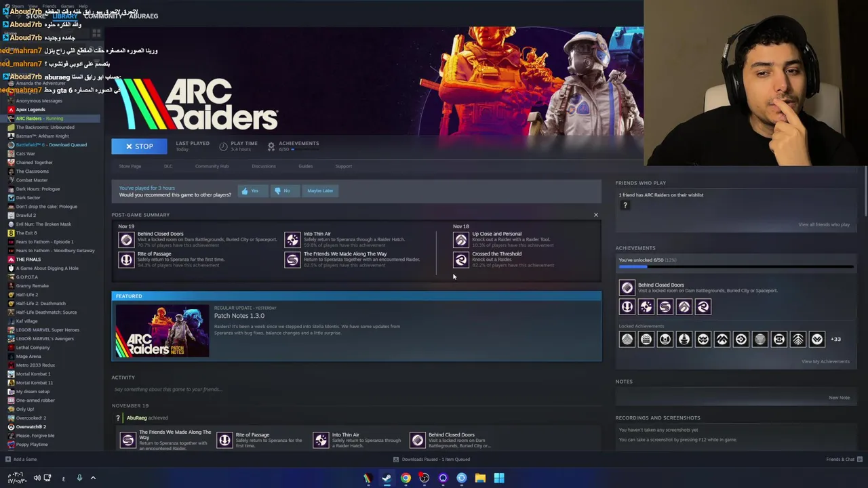Click the Play Time clock icon
Image resolution: width=868 pixels, height=488 pixels.
pyautogui.click(x=223, y=146)
